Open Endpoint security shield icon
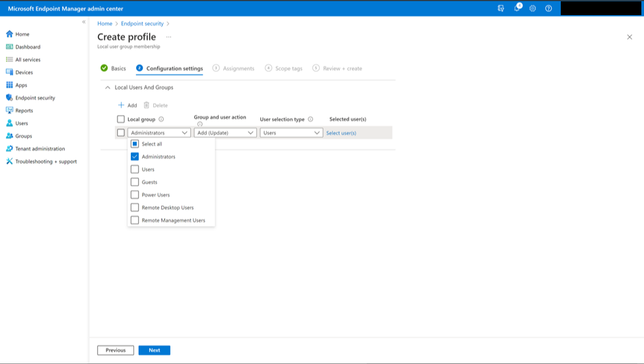This screenshot has height=364, width=644. point(9,97)
